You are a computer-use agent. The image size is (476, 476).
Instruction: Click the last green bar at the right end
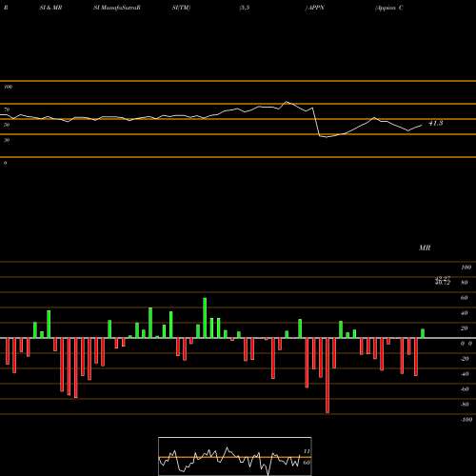(423, 333)
